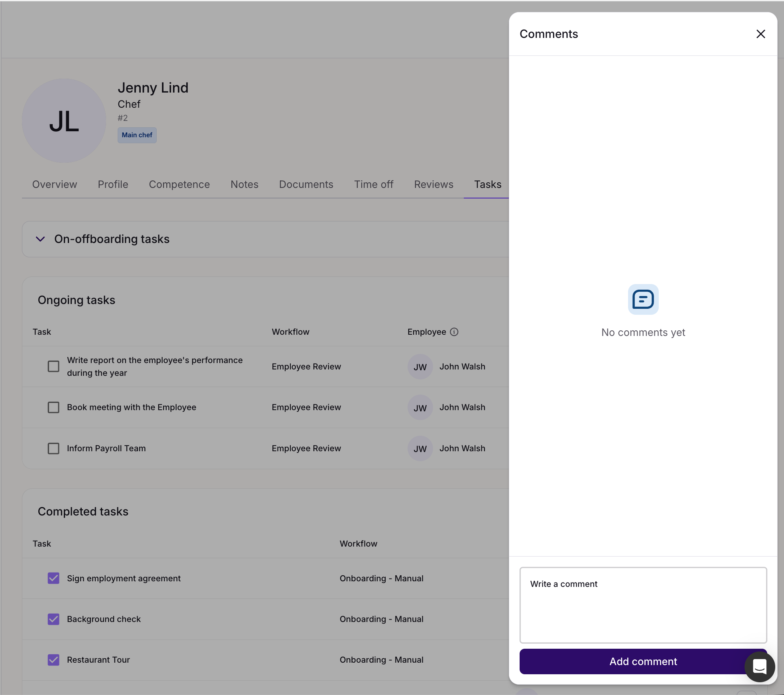Close the Comments panel

click(760, 34)
